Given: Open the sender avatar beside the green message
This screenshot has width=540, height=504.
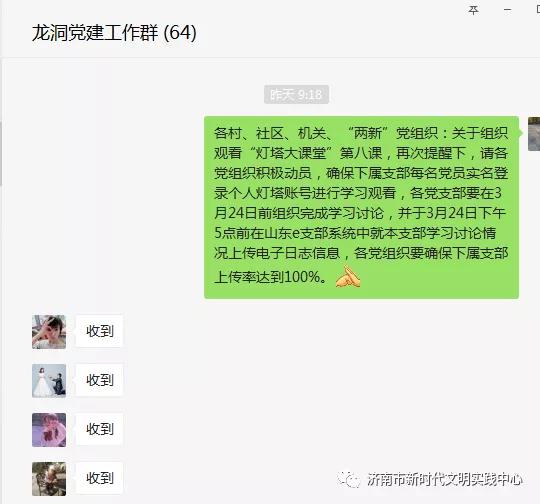Looking at the screenshot, I should click(x=534, y=134).
